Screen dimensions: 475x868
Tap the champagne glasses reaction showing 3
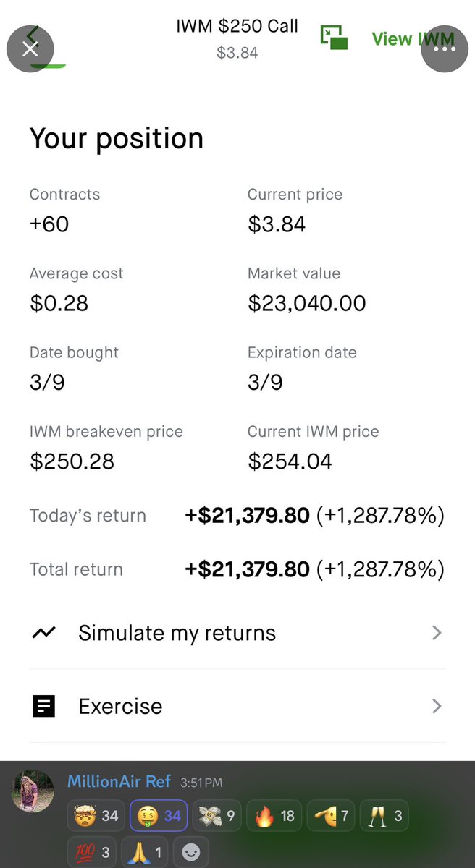[x=383, y=816]
